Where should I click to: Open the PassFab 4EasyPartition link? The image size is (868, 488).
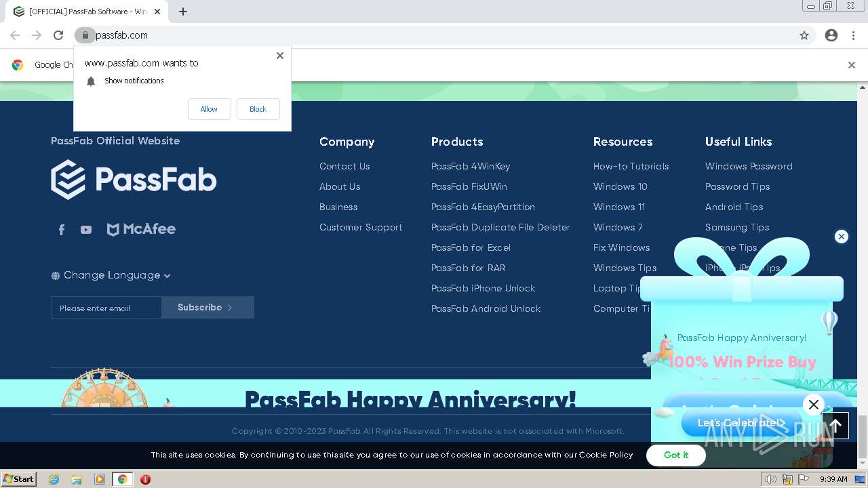coord(483,207)
